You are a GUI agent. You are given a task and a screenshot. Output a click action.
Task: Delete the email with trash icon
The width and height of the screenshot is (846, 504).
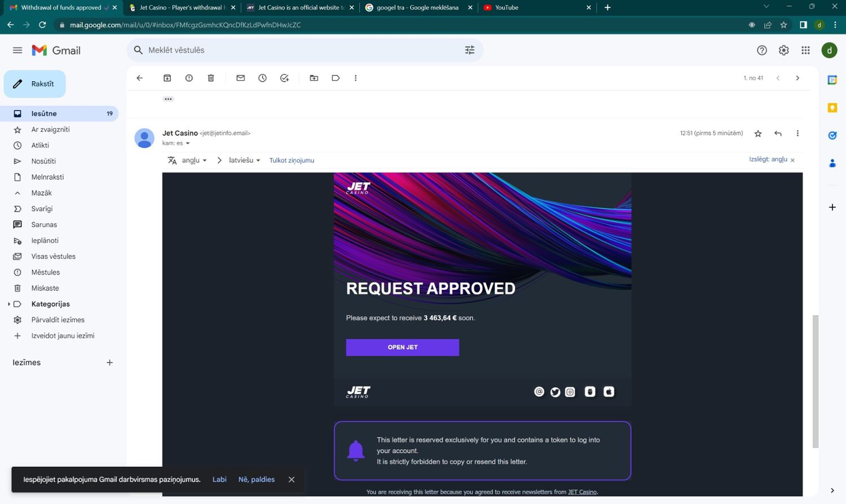click(211, 78)
